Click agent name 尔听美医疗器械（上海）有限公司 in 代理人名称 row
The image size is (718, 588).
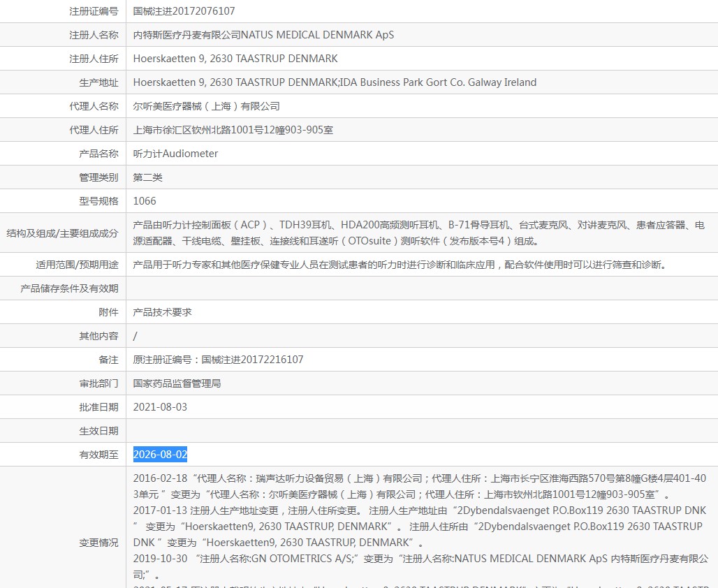tap(207, 106)
